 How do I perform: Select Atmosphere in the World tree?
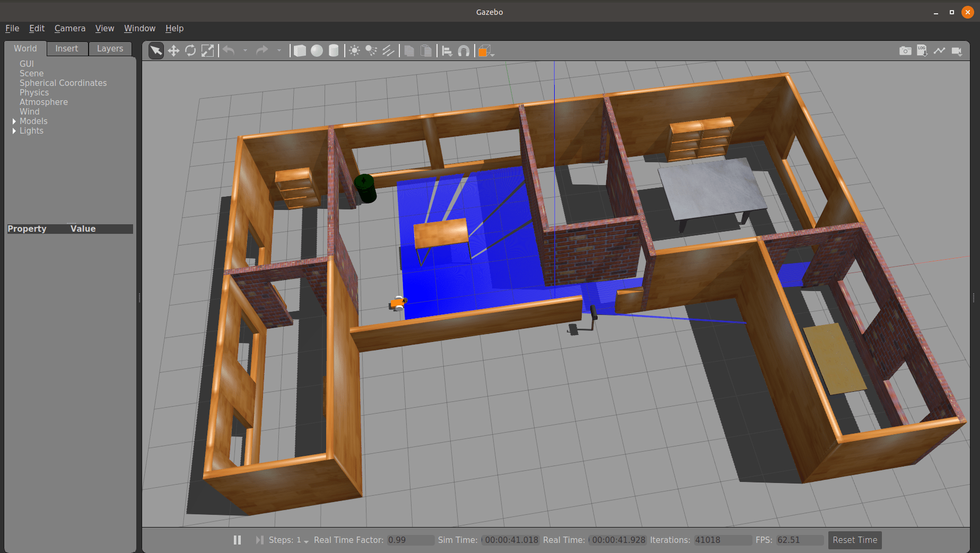(43, 102)
